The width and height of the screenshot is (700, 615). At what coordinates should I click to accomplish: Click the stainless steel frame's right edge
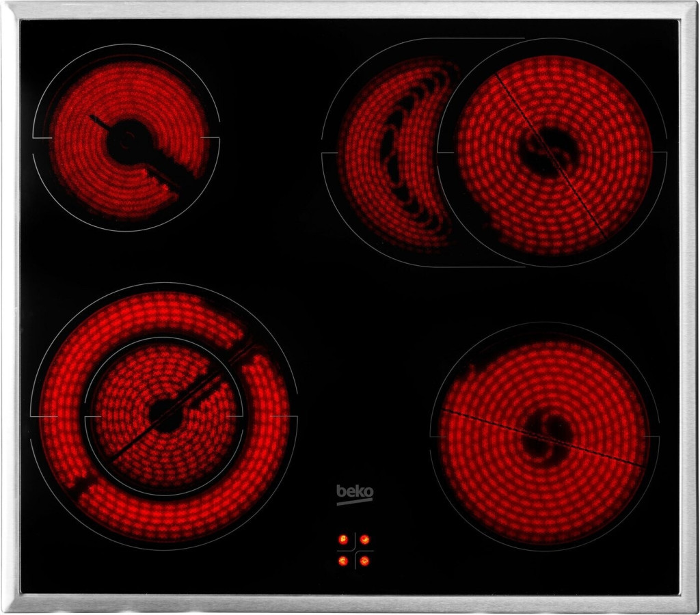[689, 307]
